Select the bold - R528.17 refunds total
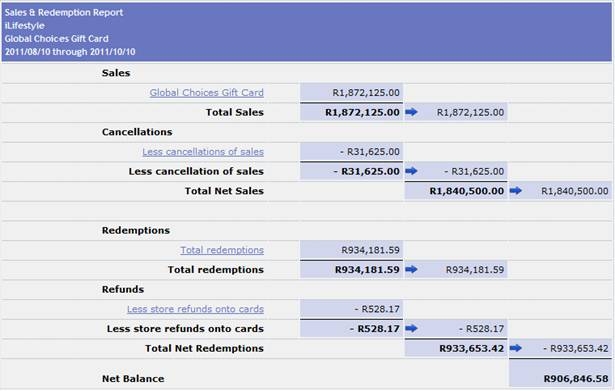The height and width of the screenshot is (391, 615). coord(375,329)
